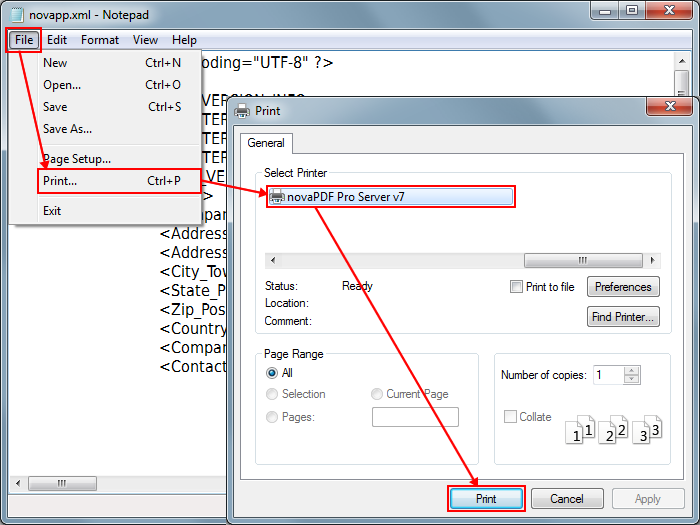
Task: Click the Notepad document icon in title bar
Action: 17,15
